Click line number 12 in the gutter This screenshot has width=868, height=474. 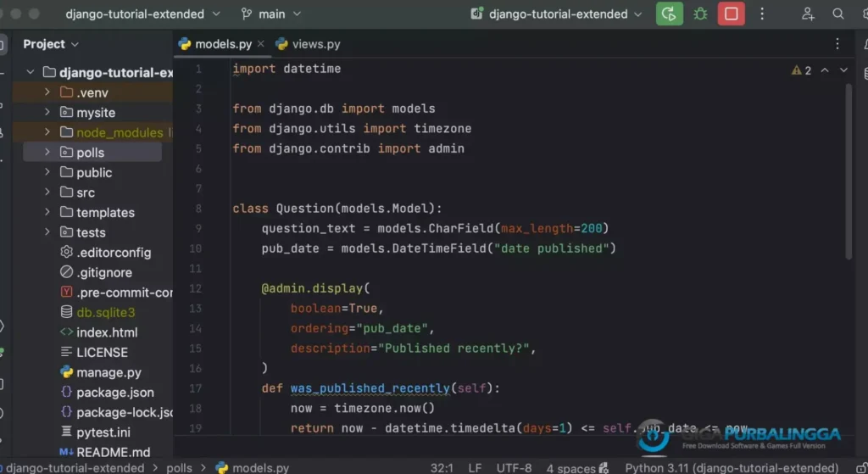196,288
